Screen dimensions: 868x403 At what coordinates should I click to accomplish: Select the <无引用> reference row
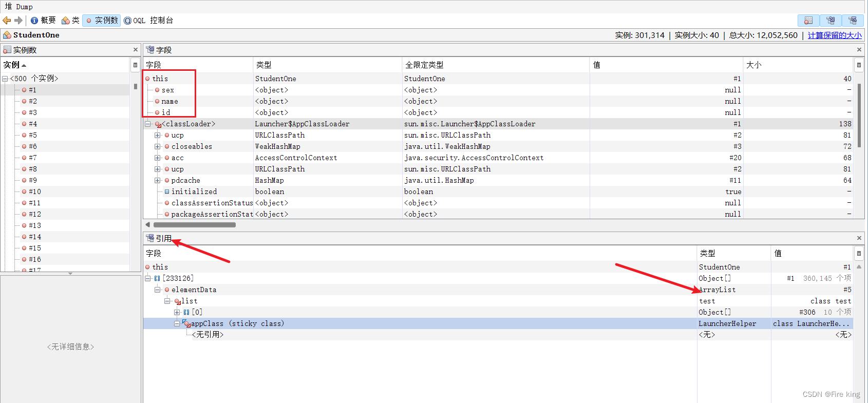[x=498, y=335]
